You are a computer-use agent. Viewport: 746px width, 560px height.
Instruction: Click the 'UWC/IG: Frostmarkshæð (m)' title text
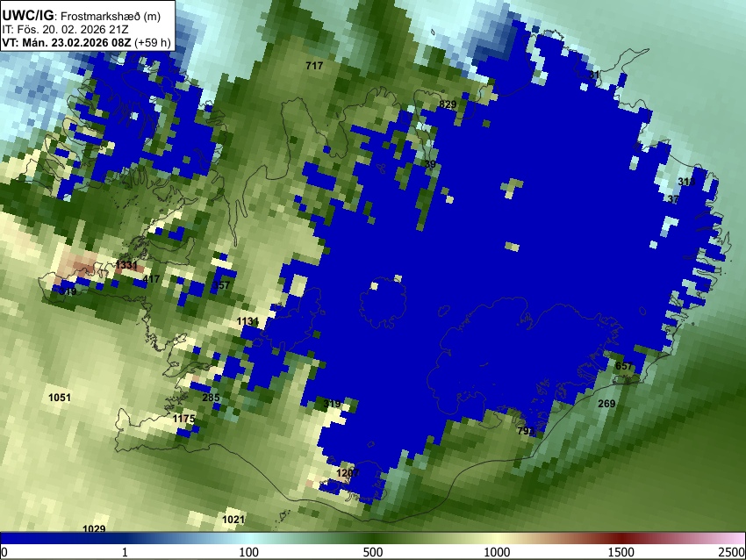click(x=82, y=16)
